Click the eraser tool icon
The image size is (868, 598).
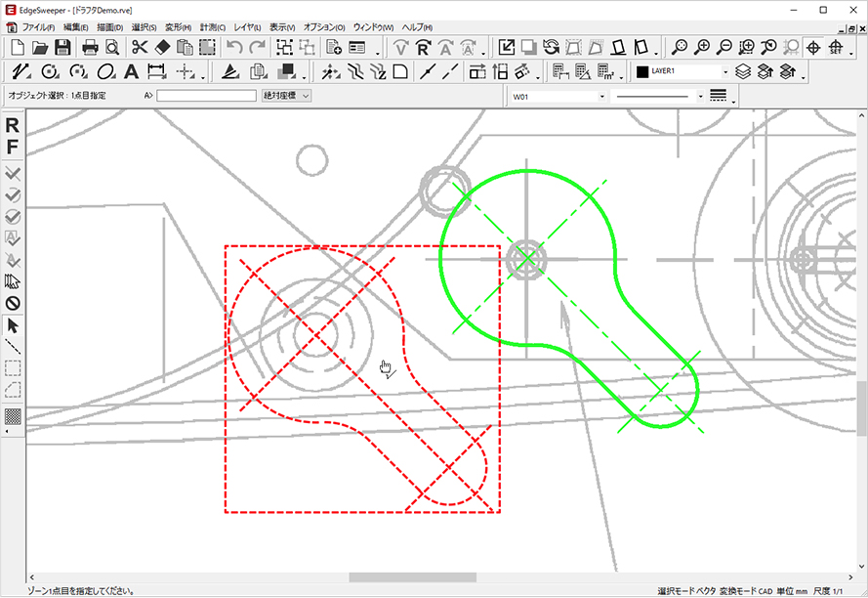[x=162, y=47]
